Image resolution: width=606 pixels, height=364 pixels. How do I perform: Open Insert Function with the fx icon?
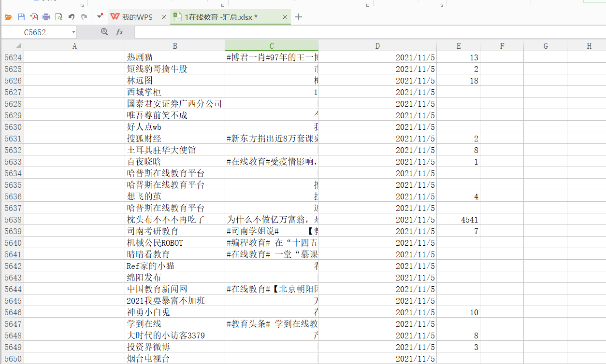[119, 32]
